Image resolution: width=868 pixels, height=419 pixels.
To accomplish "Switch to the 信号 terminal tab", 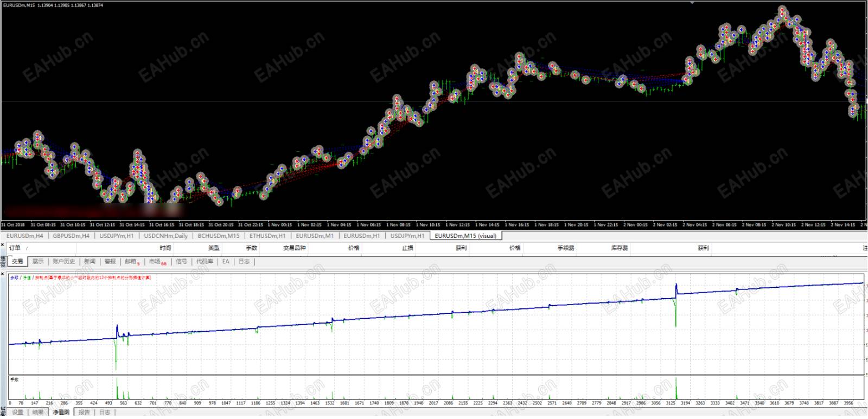I will [x=181, y=261].
